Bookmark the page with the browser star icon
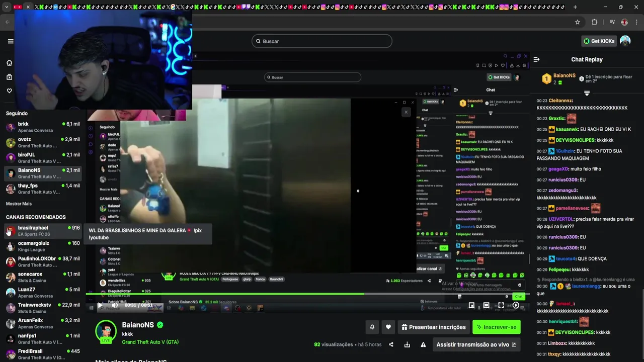This screenshot has width=644, height=362. click(x=578, y=22)
